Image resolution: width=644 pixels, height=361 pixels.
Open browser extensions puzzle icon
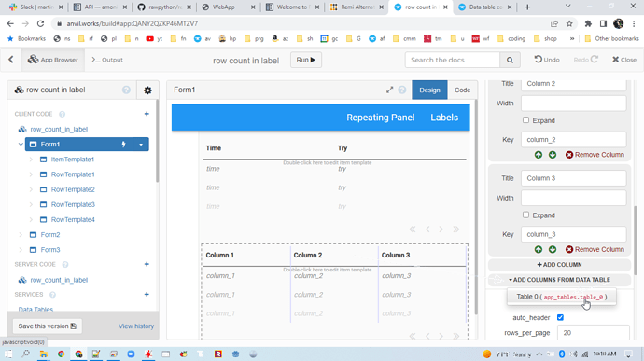[588, 24]
